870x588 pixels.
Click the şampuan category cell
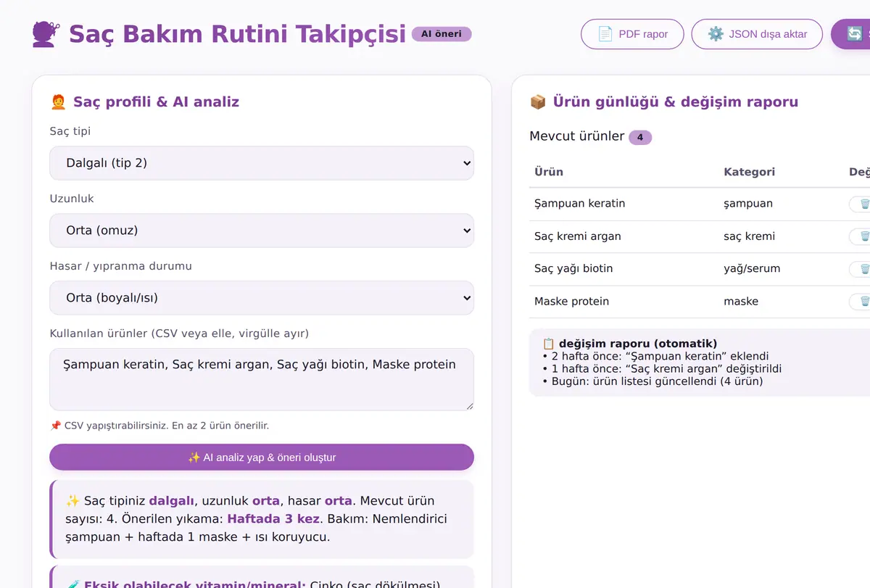coord(748,204)
